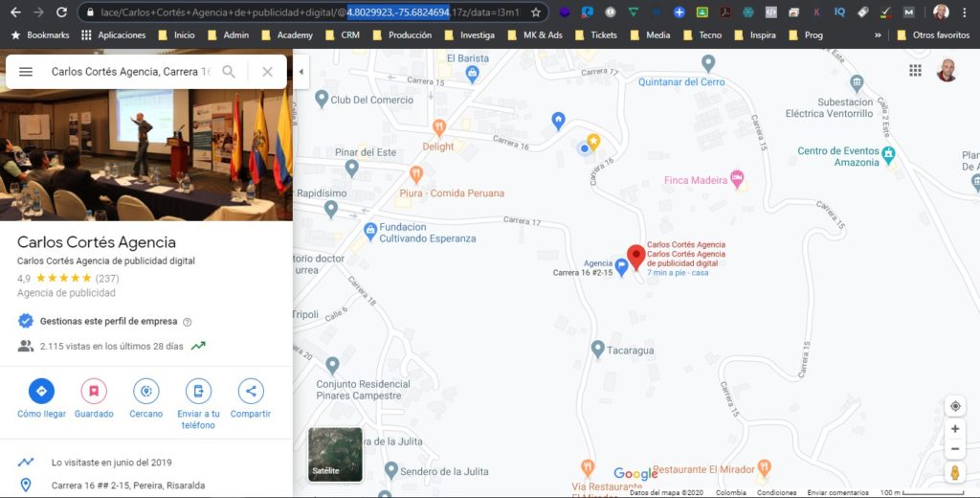Click the Cercano nearby icon
980x498 pixels.
(146, 391)
